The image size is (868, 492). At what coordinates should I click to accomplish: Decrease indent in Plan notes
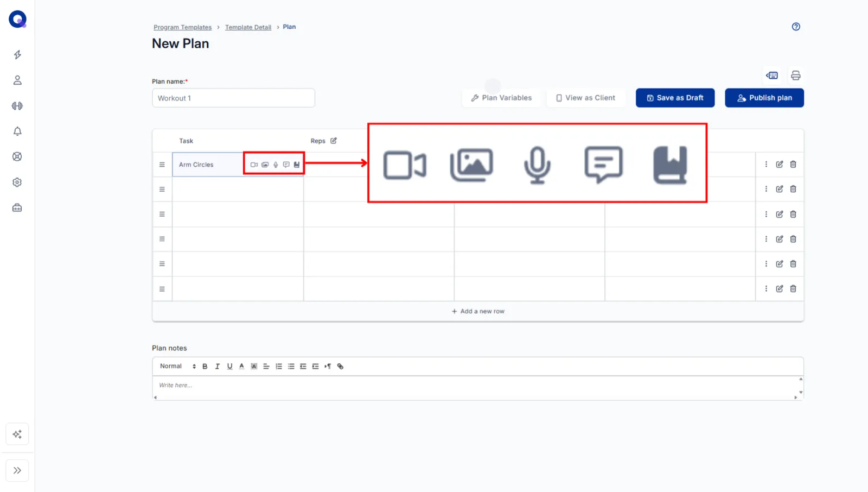point(303,367)
